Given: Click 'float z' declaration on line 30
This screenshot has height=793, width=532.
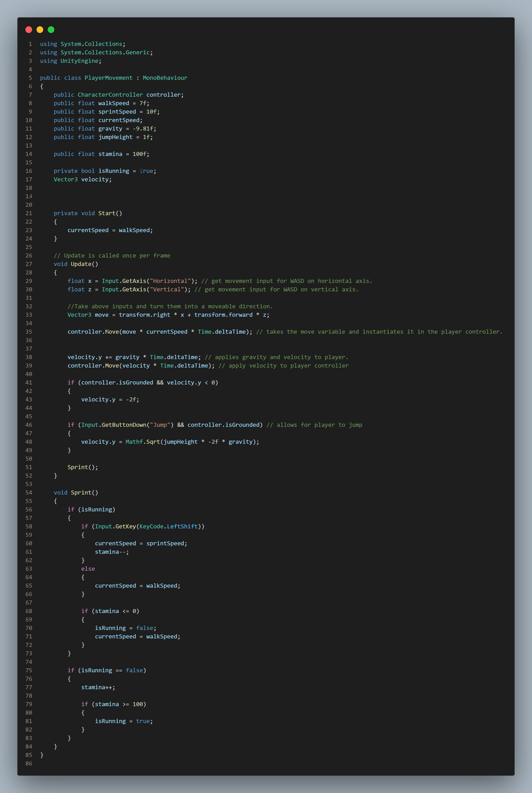Looking at the screenshot, I should click(79, 290).
